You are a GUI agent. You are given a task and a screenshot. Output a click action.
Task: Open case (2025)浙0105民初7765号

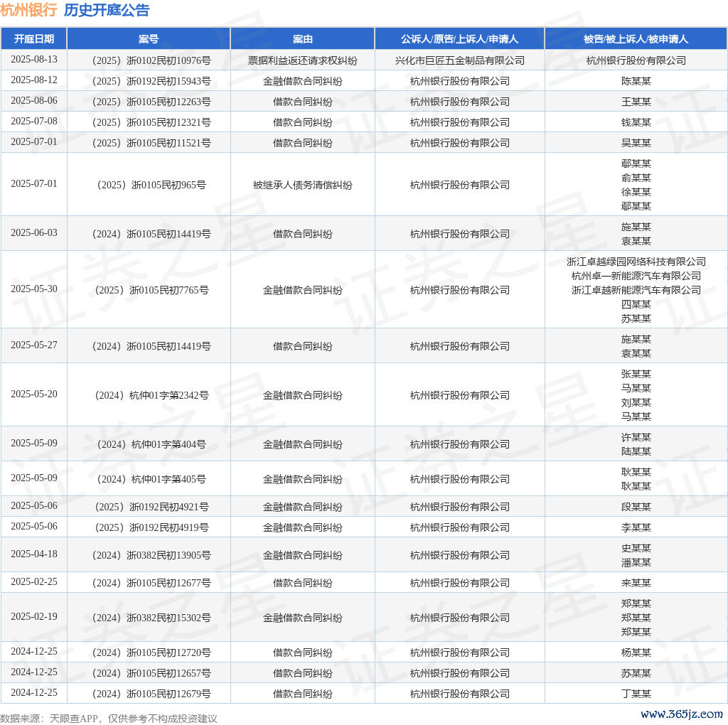tap(149, 290)
